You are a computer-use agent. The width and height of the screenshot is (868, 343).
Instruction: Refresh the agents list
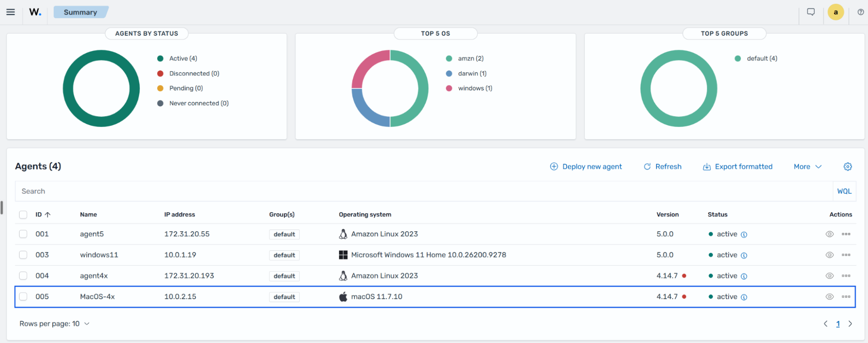point(663,167)
